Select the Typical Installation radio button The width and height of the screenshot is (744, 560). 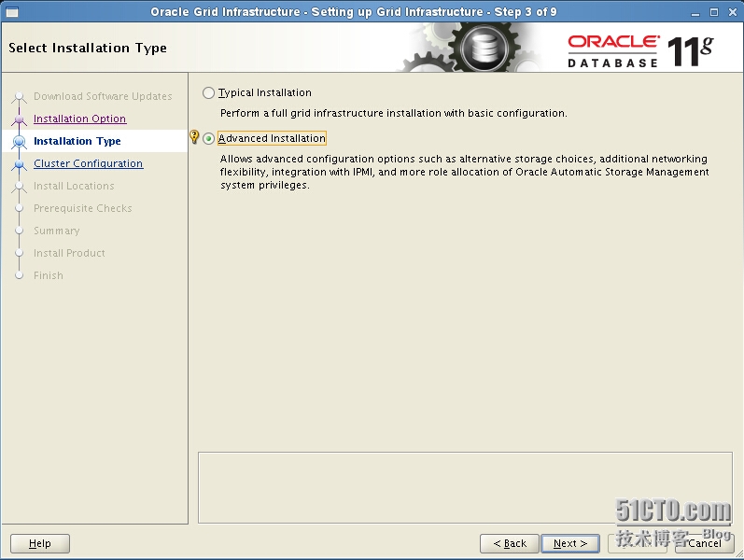tap(208, 92)
